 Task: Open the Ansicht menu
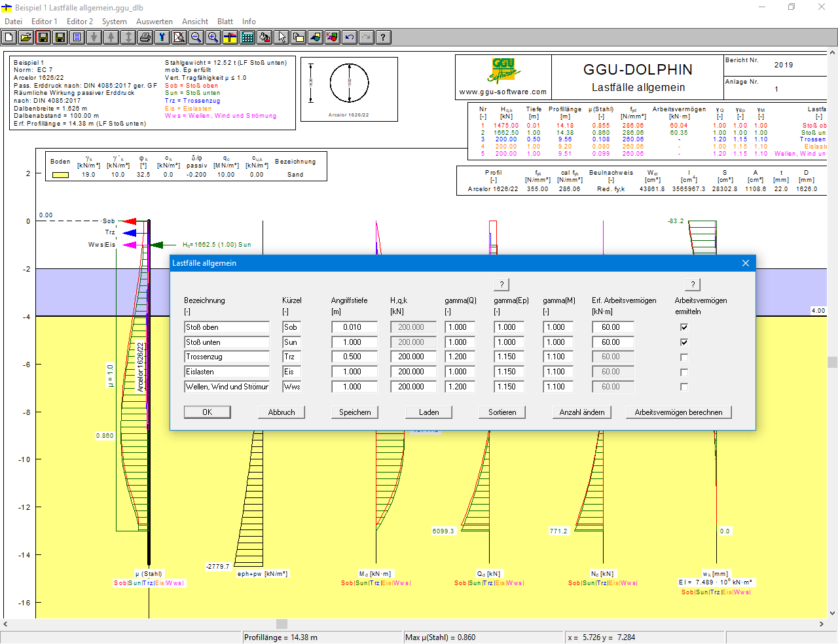click(195, 22)
